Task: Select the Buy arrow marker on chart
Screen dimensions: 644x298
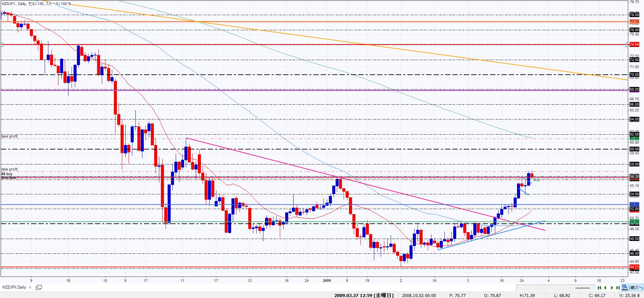Action: [536, 180]
